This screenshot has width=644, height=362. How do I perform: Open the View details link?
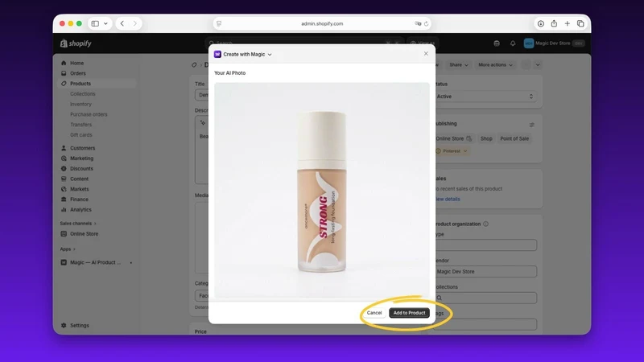[448, 199]
